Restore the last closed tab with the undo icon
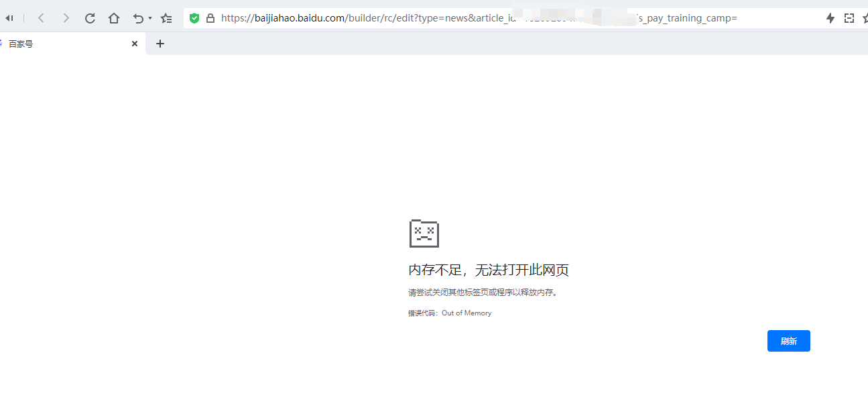This screenshot has width=868, height=410. click(x=138, y=18)
